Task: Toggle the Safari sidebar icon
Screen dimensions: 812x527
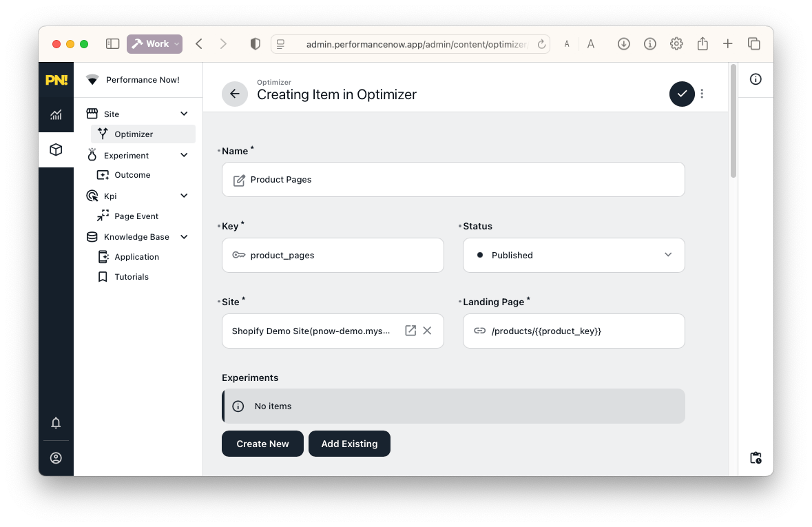Action: coord(112,44)
